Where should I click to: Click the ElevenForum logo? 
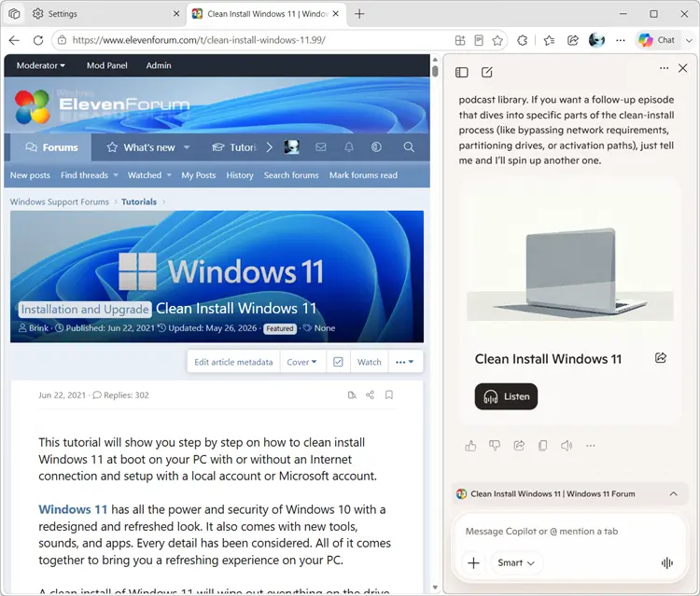tap(102, 106)
